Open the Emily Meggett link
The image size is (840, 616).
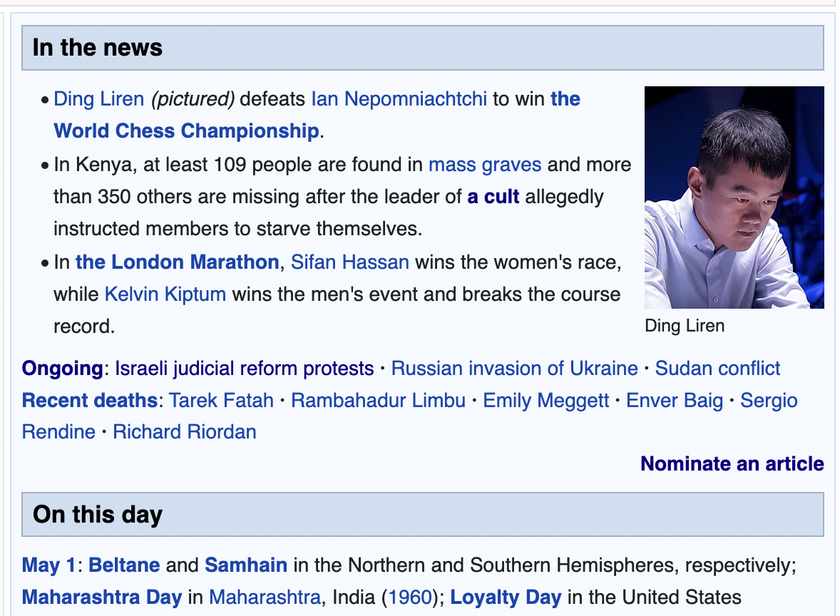pos(546,400)
